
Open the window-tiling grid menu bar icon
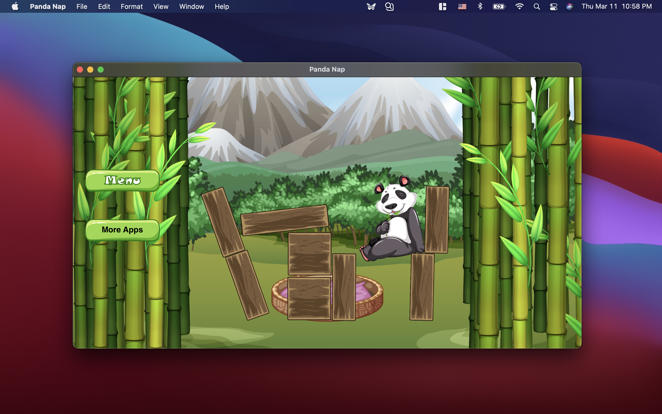[x=442, y=6]
